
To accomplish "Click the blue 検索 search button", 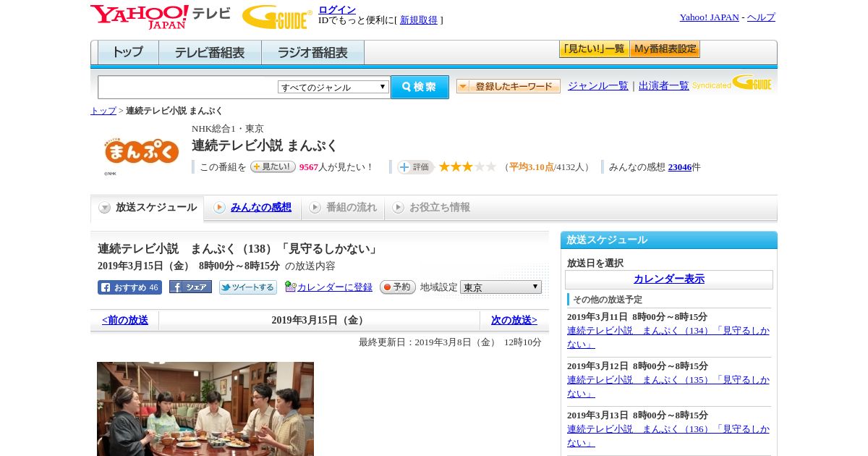I will click(420, 87).
